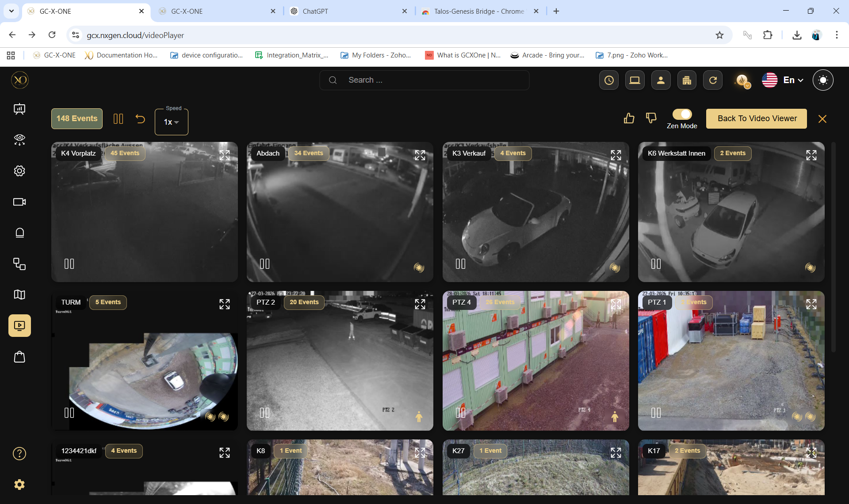Open the building site icon in header
849x504 pixels.
point(687,80)
